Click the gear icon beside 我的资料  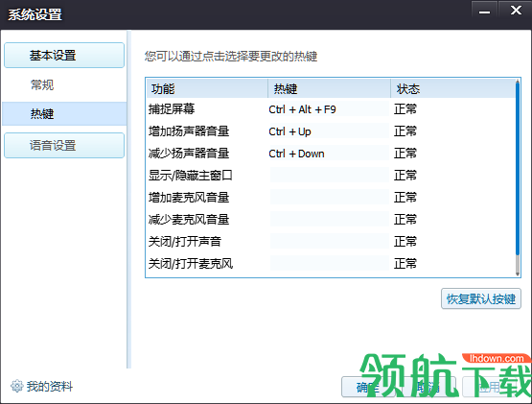point(16,386)
